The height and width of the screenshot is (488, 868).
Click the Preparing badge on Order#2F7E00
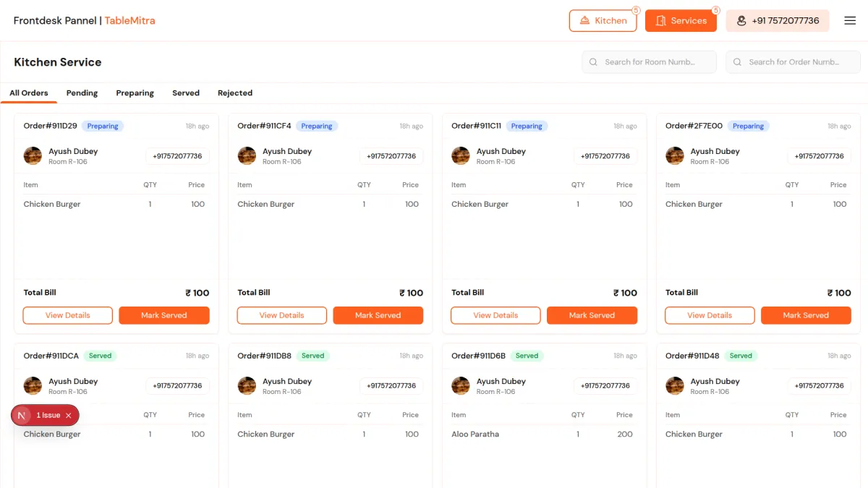click(748, 126)
